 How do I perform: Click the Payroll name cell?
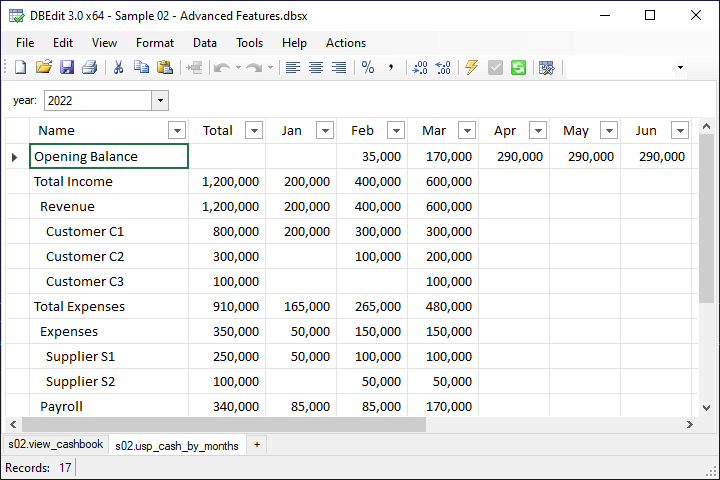109,406
